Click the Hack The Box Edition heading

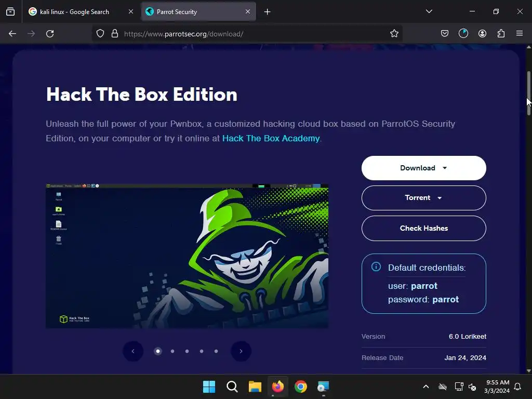point(141,95)
